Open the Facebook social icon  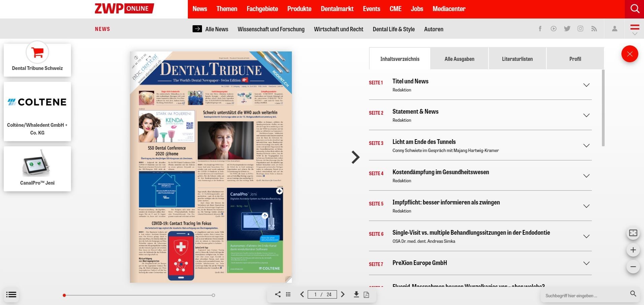(x=540, y=29)
